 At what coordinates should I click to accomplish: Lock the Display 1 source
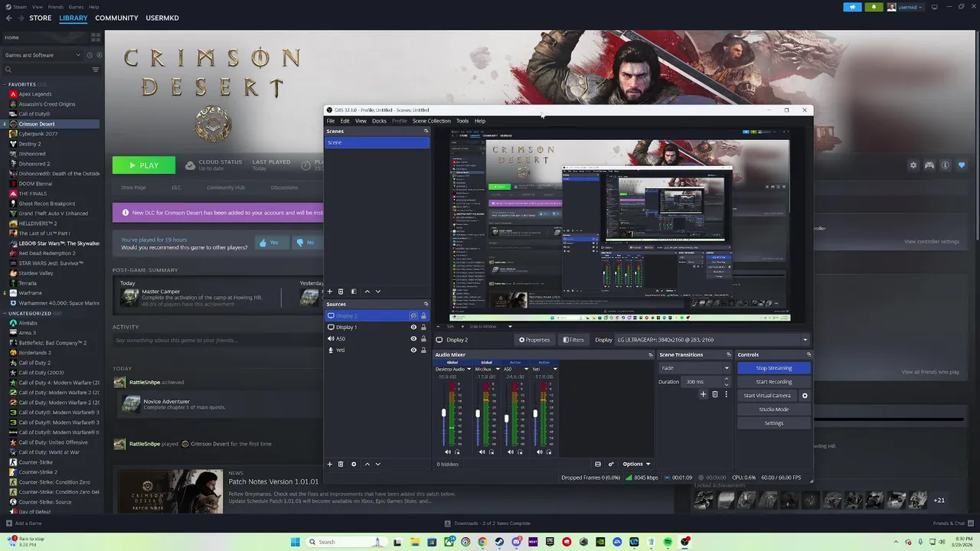423,327
